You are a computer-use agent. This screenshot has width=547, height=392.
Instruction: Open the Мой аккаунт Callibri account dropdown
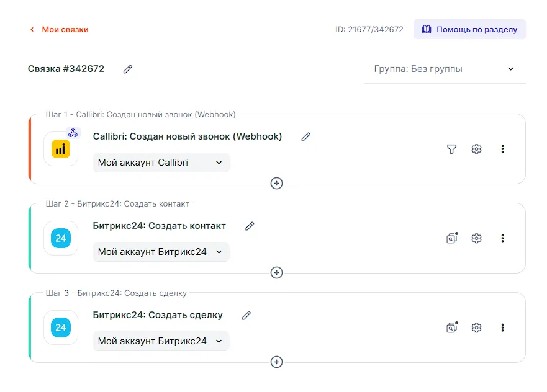[x=161, y=163]
